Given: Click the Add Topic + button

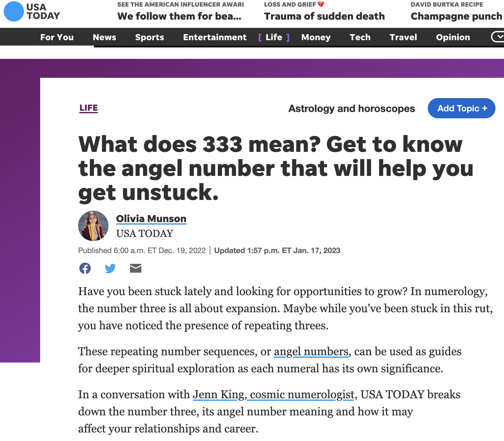Looking at the screenshot, I should [462, 108].
